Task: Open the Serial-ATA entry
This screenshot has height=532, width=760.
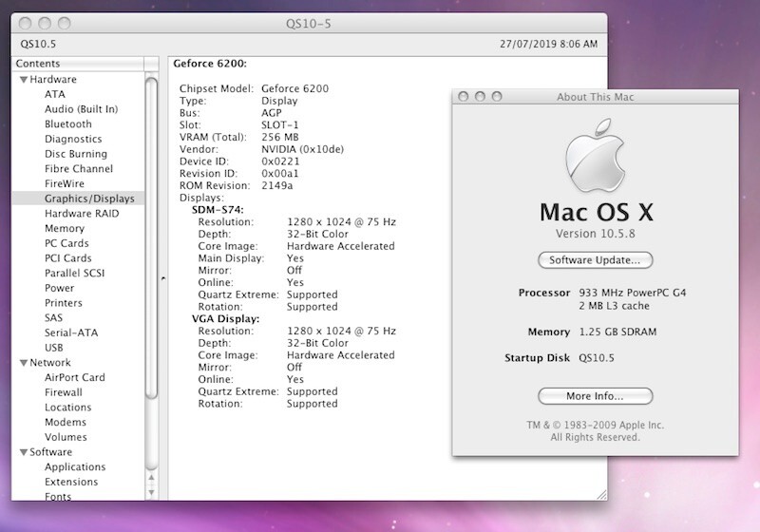Action: 71,332
